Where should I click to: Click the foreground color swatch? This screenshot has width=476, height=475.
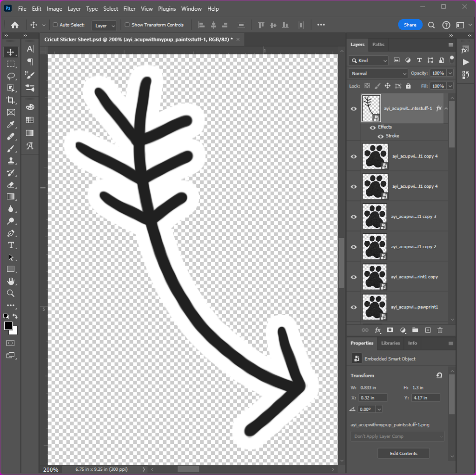point(8,326)
